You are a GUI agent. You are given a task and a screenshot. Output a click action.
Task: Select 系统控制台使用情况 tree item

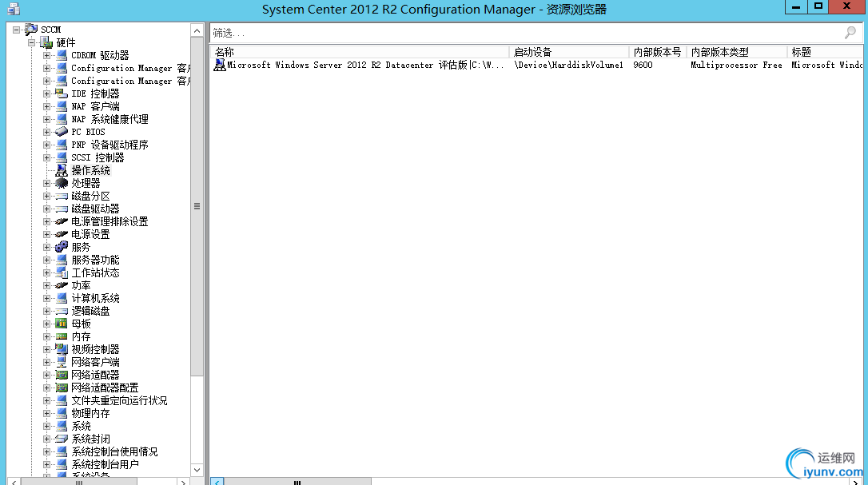[x=114, y=451]
